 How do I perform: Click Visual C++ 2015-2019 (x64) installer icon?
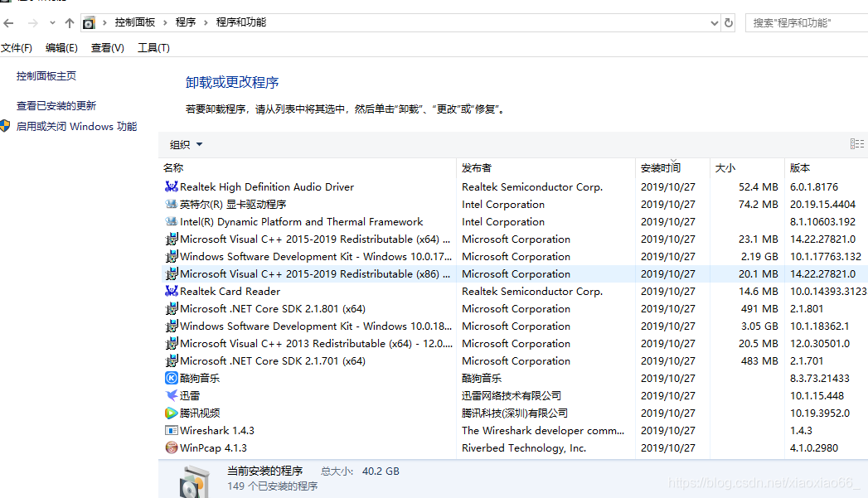172,239
